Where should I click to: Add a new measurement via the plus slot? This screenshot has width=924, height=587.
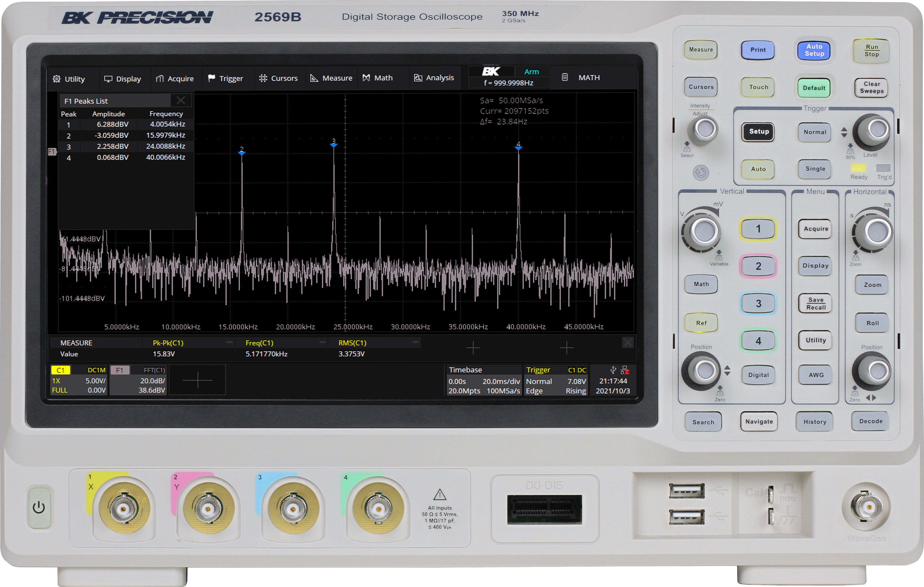tap(473, 348)
